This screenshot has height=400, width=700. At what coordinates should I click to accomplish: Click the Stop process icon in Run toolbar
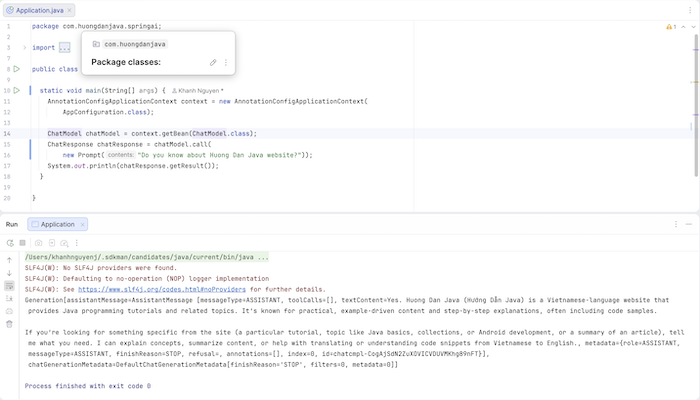pos(21,243)
